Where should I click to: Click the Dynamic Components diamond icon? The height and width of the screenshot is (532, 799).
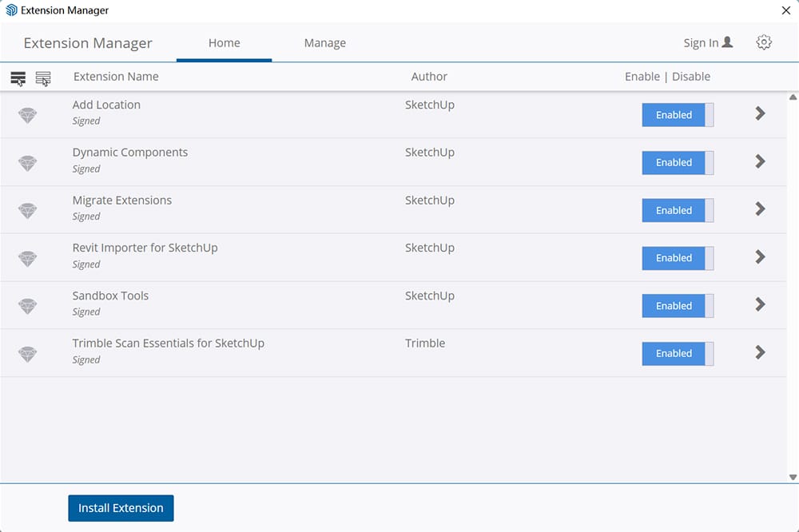28,163
